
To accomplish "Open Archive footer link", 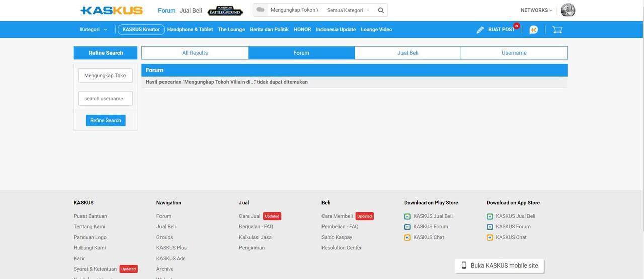I will (165, 269).
